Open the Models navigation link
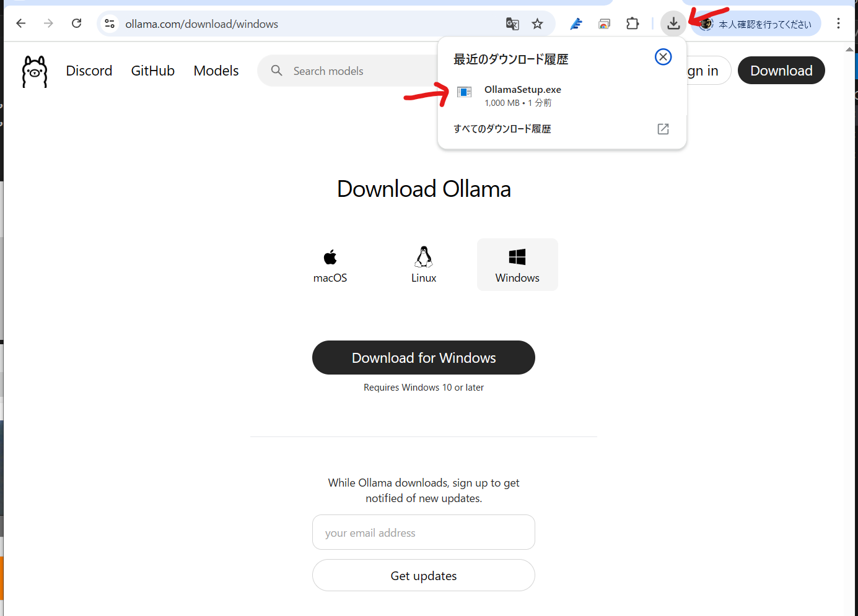Screen dimensions: 858x616 (216, 71)
